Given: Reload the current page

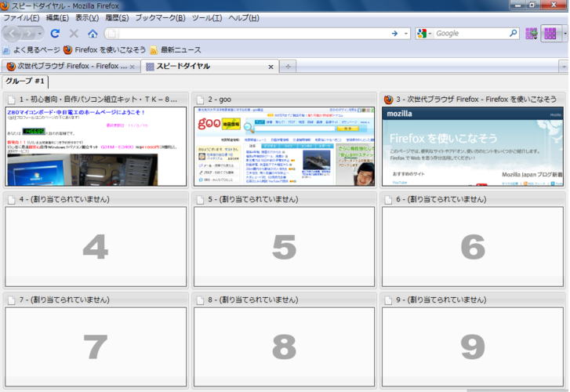Looking at the screenshot, I should 55,34.
